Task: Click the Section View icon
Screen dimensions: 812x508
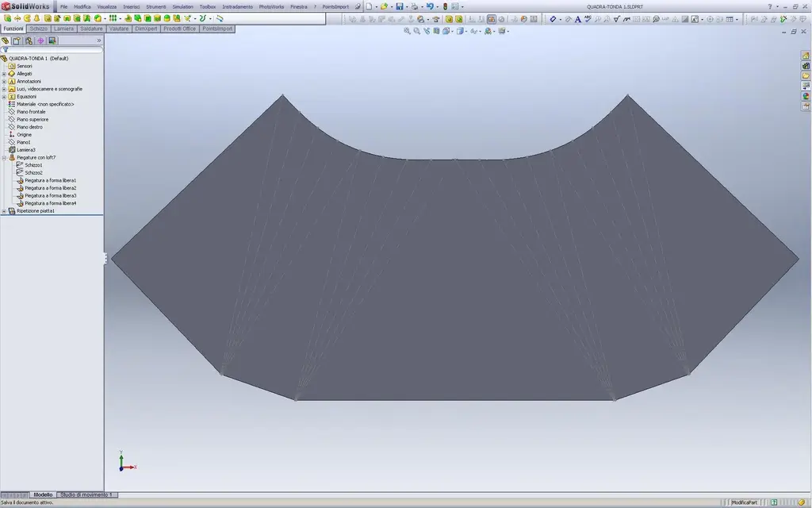Action: click(436, 31)
